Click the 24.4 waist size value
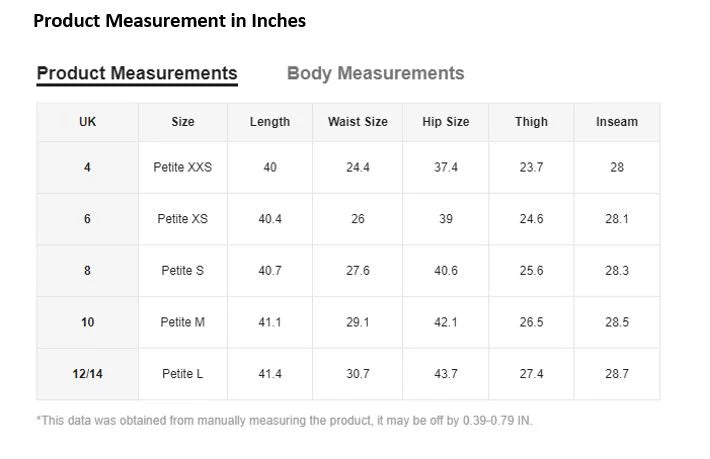 coord(358,167)
